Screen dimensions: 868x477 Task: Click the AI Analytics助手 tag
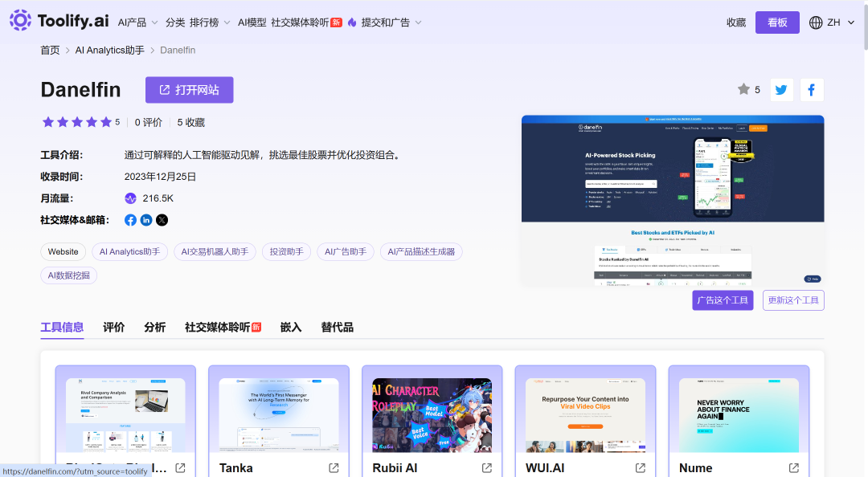coord(129,252)
